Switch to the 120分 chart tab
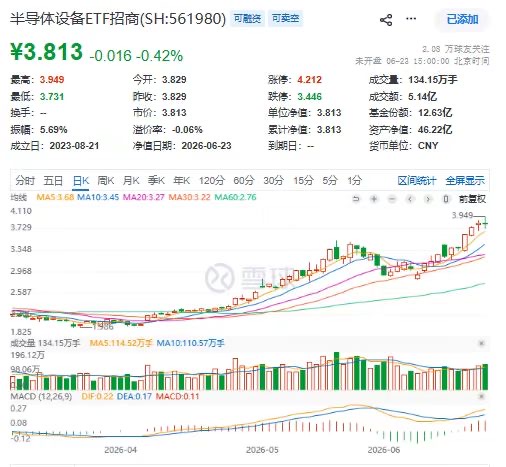Screen dimensions: 506x467 pyautogui.click(x=212, y=180)
